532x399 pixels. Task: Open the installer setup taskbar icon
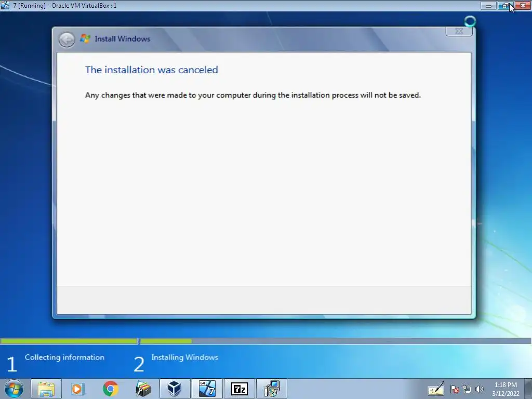click(x=272, y=389)
